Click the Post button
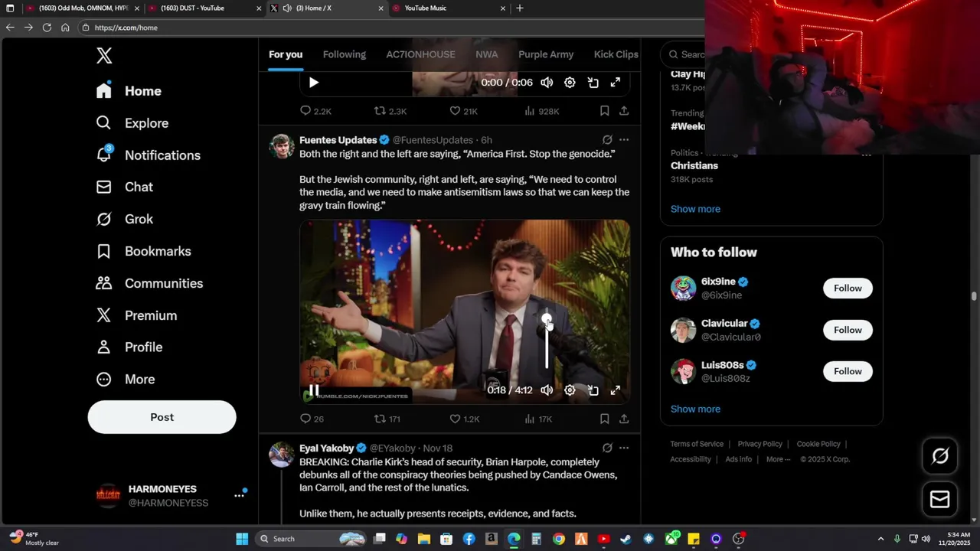Image resolution: width=980 pixels, height=551 pixels. pos(162,417)
